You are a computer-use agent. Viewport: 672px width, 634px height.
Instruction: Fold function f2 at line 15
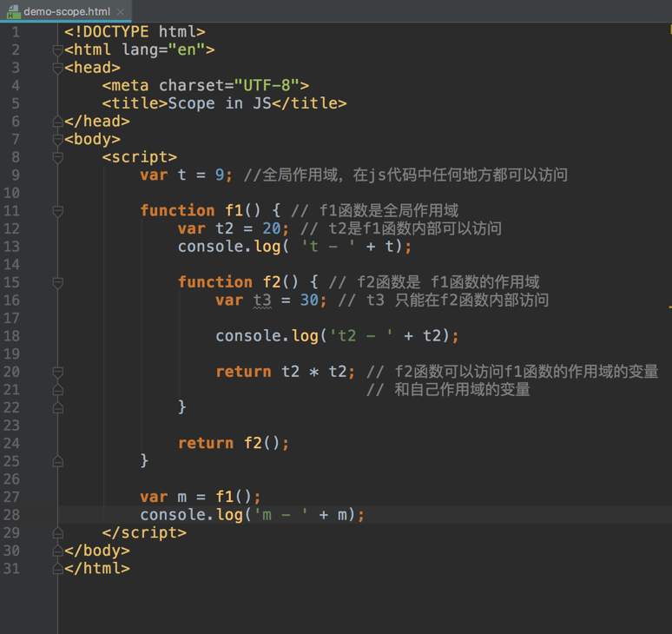(x=57, y=283)
